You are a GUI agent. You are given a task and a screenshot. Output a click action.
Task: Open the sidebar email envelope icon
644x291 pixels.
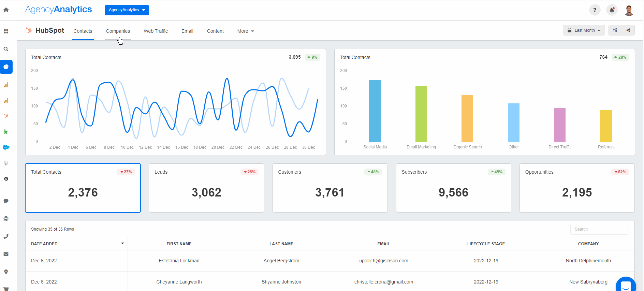(x=6, y=254)
